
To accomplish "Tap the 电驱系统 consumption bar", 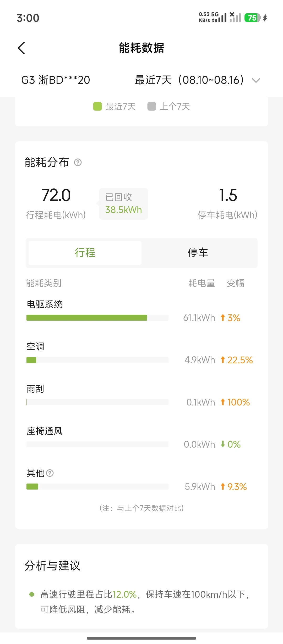I will click(x=97, y=318).
